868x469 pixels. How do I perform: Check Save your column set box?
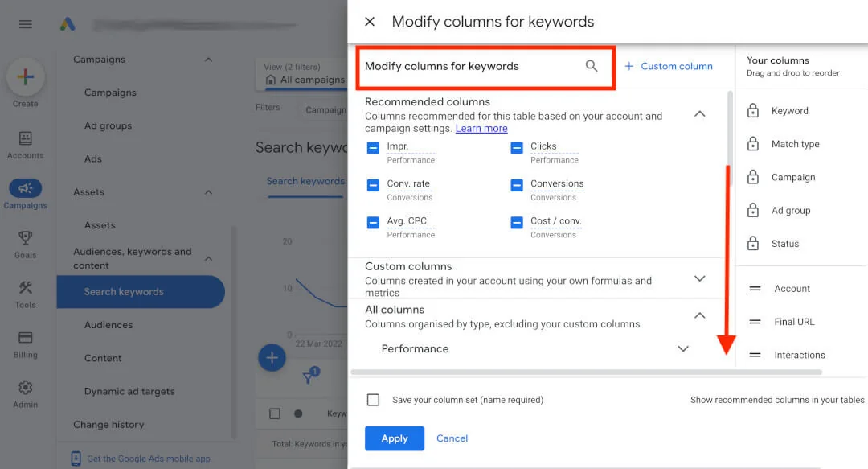click(x=373, y=400)
